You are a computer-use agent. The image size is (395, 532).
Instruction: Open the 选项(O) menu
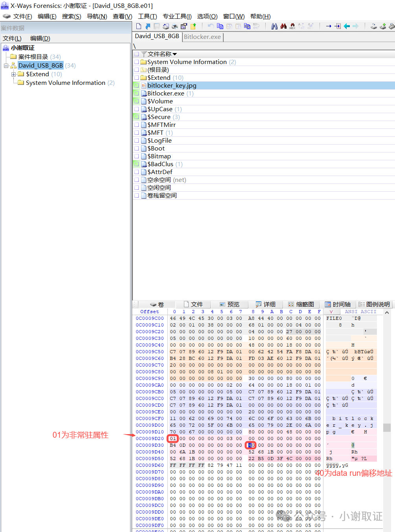pos(207,16)
